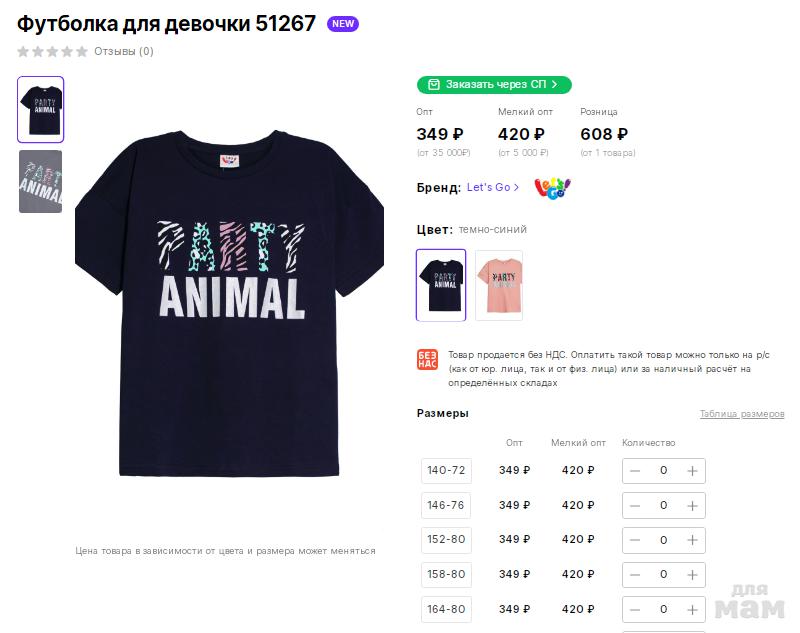Image resolution: width=800 pixels, height=633 pixels.
Task: Select the first dark t-shirt thumbnail
Action: pyautogui.click(x=40, y=109)
